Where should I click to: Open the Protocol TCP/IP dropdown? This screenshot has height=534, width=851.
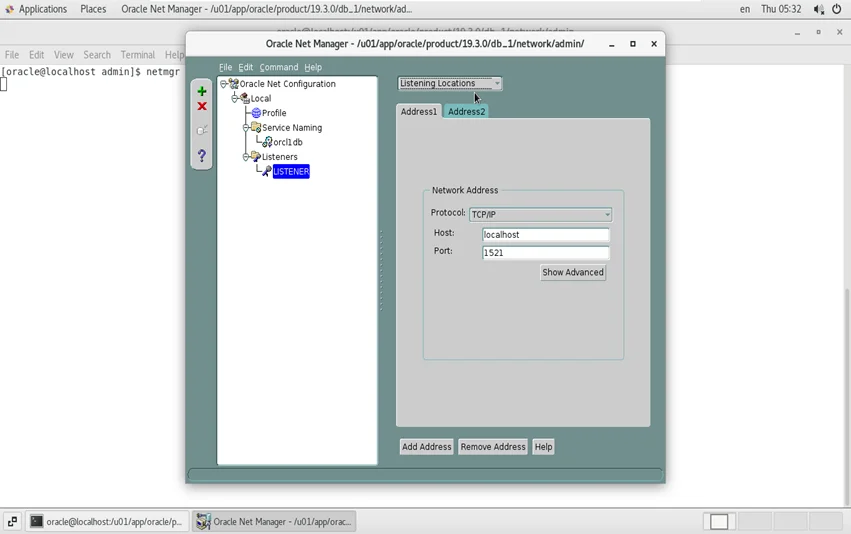pos(541,214)
